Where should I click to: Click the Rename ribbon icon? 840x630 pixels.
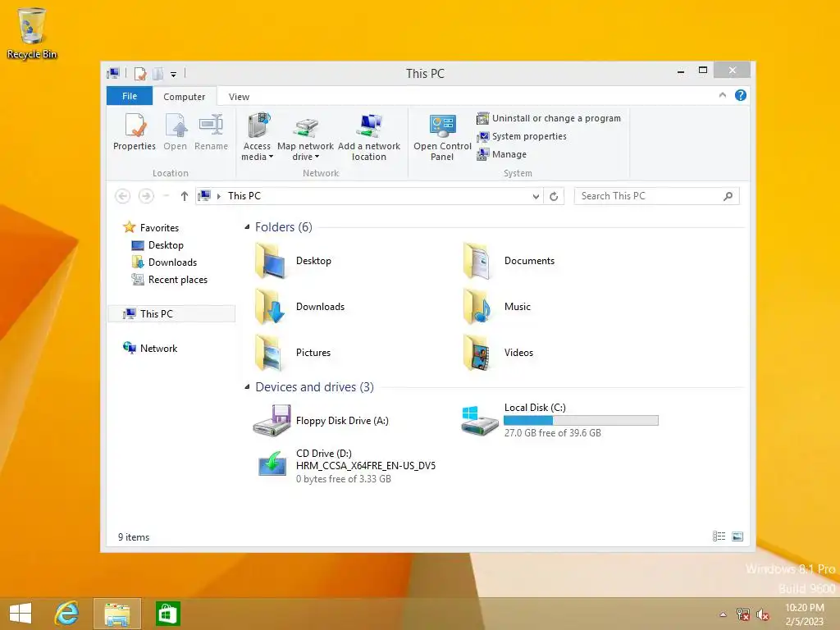tap(211, 132)
